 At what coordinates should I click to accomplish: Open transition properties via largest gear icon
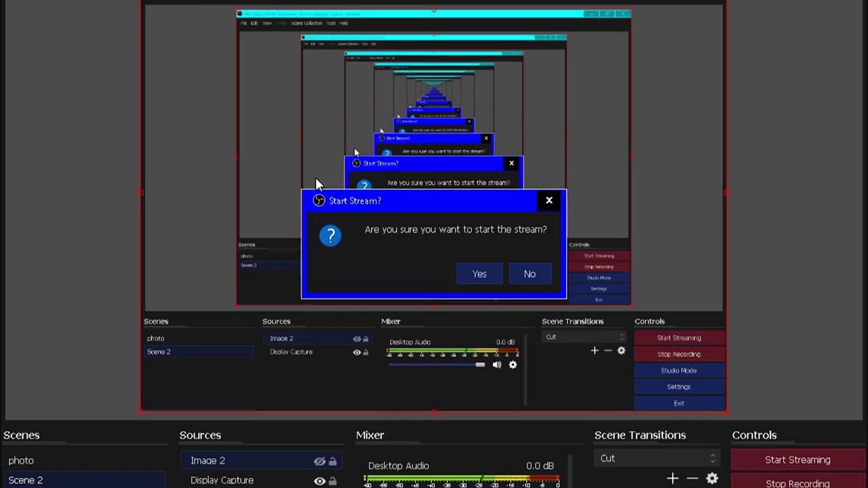712,479
